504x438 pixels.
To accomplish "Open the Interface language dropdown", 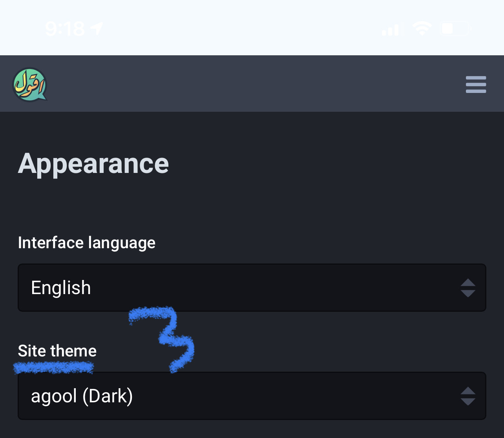I will [x=251, y=288].
